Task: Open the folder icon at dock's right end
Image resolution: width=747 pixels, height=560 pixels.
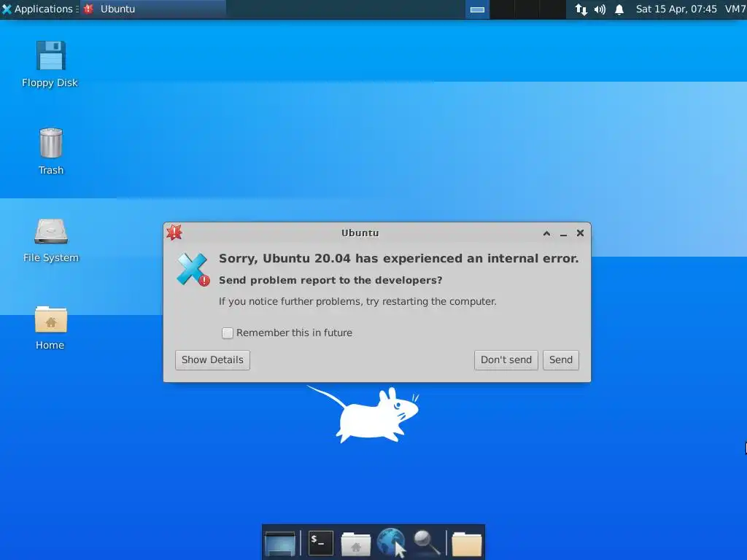Action: (x=467, y=544)
